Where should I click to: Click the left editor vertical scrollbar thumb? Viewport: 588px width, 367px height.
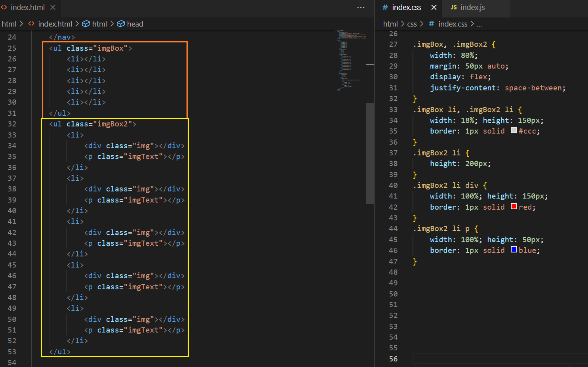(370, 154)
